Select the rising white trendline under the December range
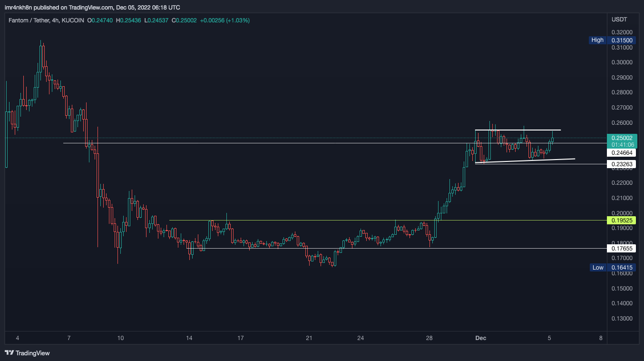644x361 pixels. 525,161
